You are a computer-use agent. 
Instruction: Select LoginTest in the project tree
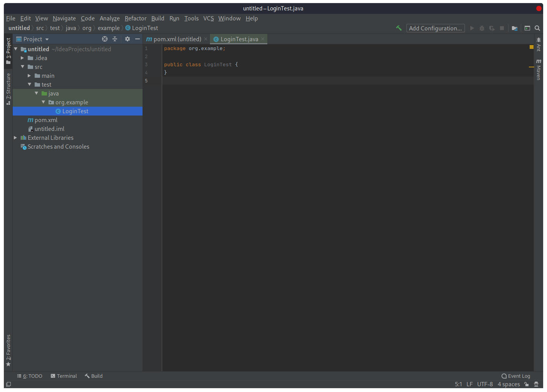point(76,111)
